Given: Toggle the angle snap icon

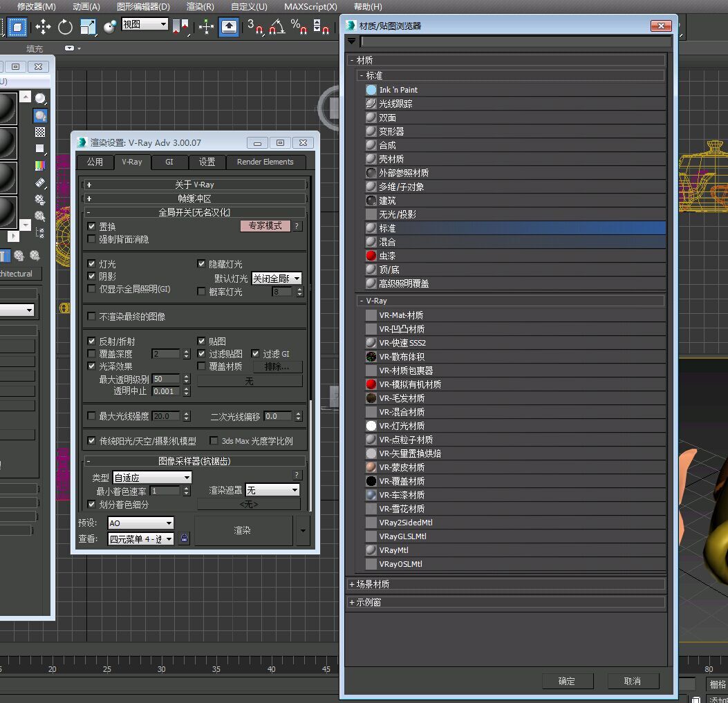Looking at the screenshot, I should click(x=278, y=27).
